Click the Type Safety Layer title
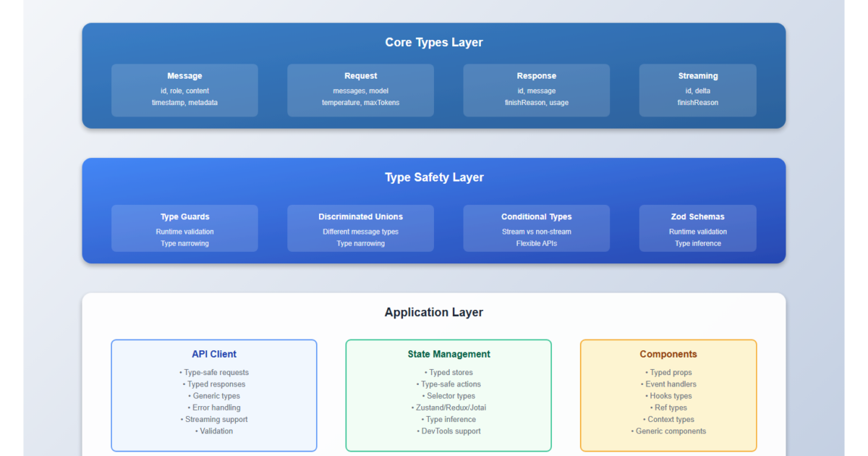 pos(433,177)
